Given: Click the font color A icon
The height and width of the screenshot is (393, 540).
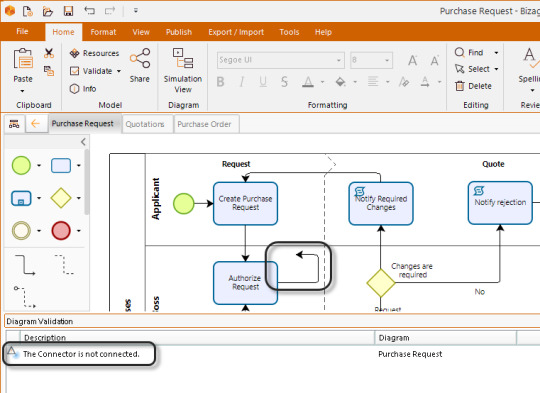Looking at the screenshot, I should click(308, 82).
